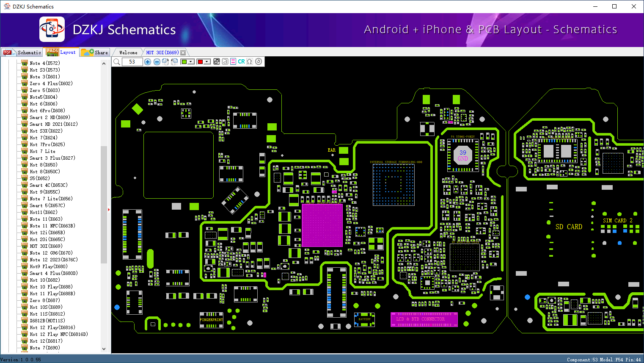The image size is (644, 363).
Task: Click the red color swatch in the toolbar
Action: 200,62
